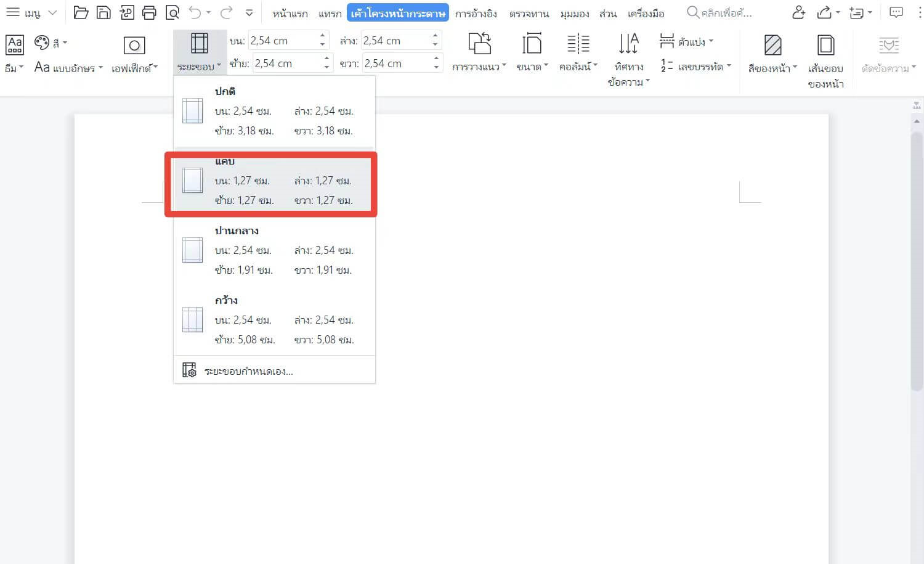Open the ตรวจทาน tab

tap(529, 13)
